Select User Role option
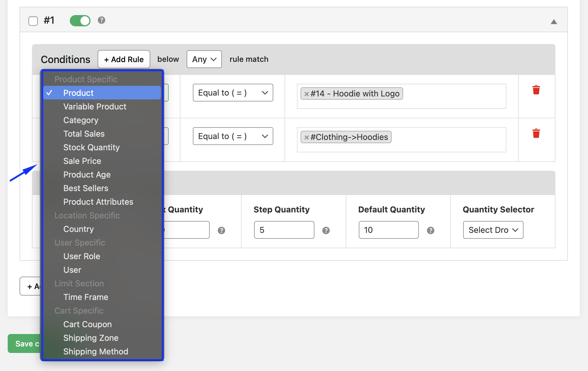588x371 pixels. (102, 256)
